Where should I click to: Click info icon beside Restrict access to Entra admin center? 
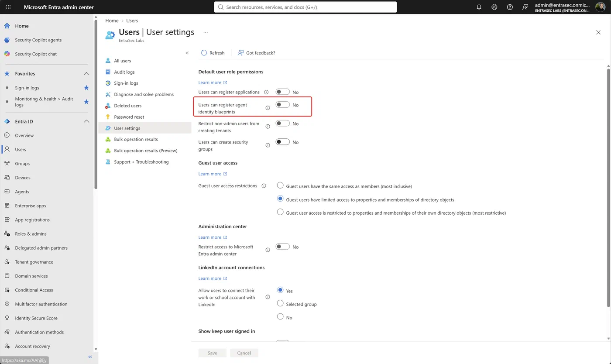(268, 250)
